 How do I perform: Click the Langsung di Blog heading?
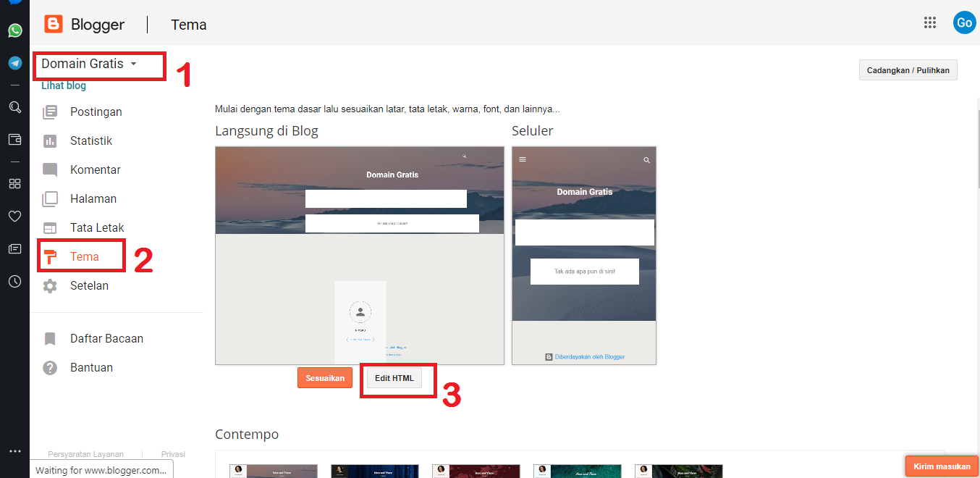266,131
